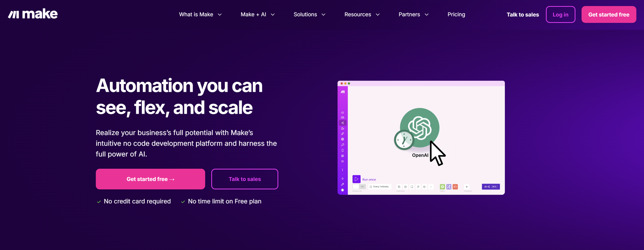The height and width of the screenshot is (250, 644).
Task: Open the AI beta button in mockup
Action: (491, 187)
